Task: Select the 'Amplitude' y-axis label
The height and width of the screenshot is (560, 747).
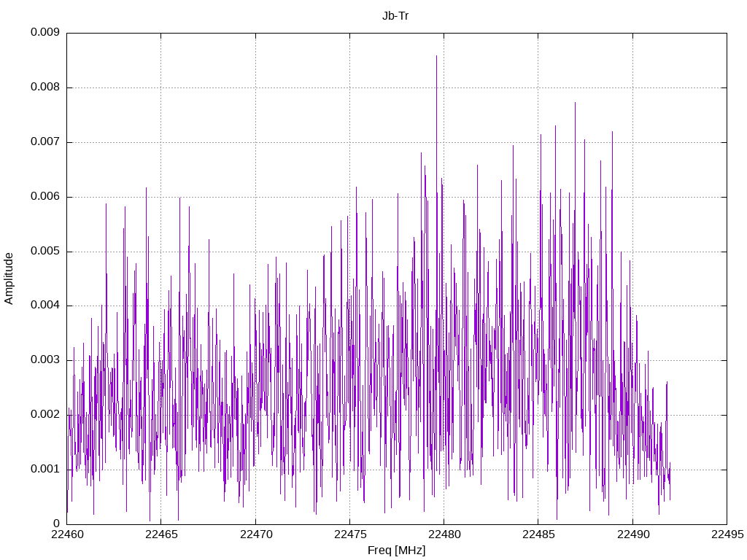Action: (9, 279)
